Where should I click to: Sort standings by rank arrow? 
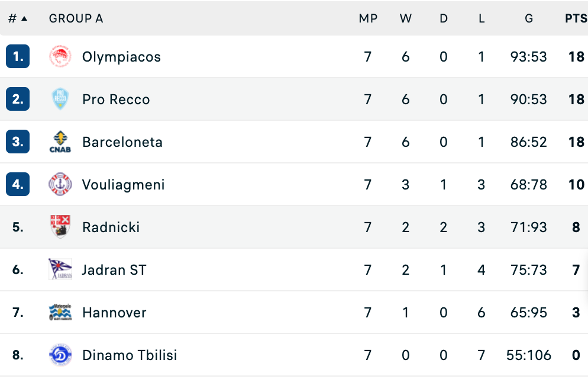(x=24, y=18)
